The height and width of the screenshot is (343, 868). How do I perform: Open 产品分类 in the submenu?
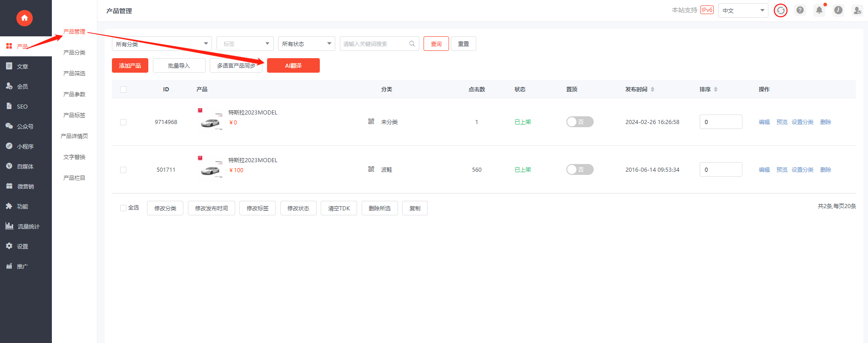[74, 53]
